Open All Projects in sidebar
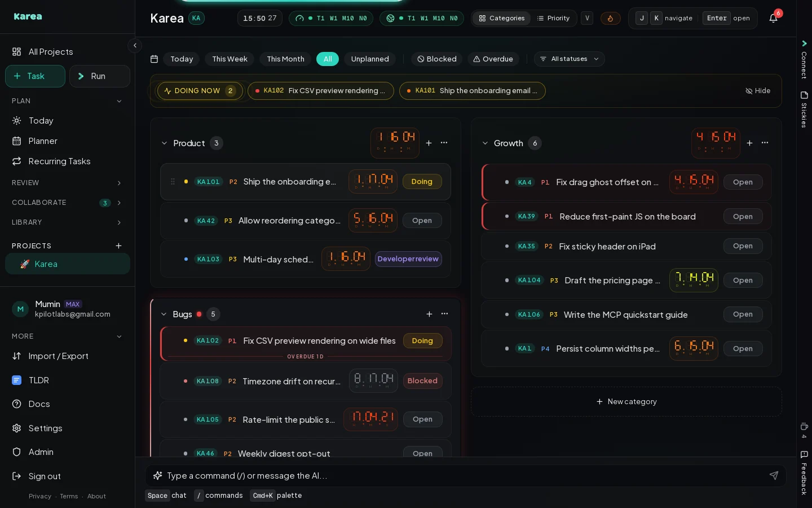The width and height of the screenshot is (812, 508). tap(68, 52)
